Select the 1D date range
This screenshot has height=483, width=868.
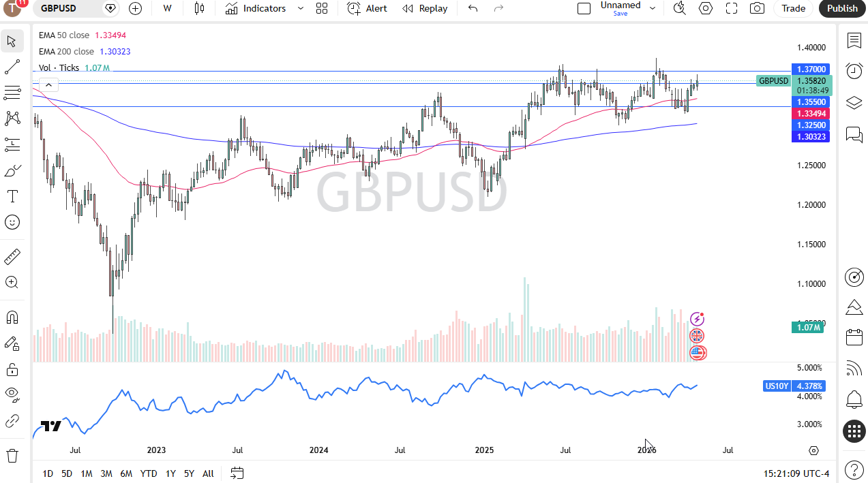coord(48,473)
